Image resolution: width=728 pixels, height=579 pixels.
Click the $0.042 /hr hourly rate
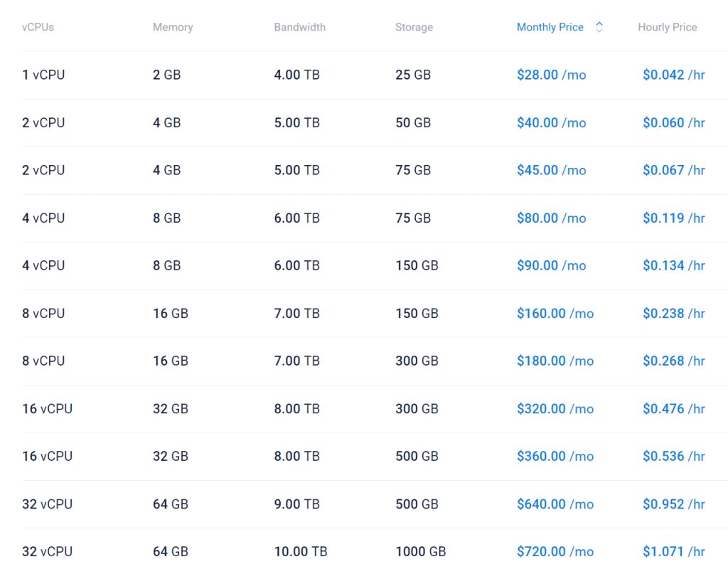[673, 75]
